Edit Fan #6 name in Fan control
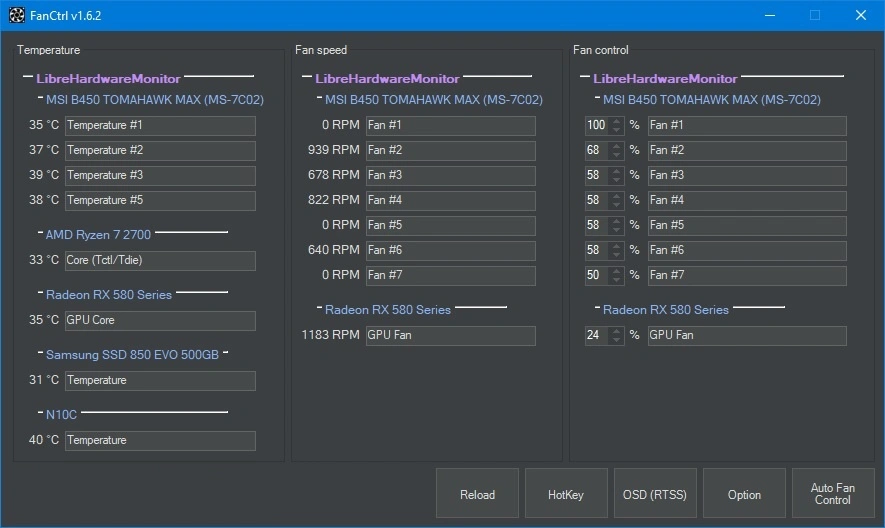The height and width of the screenshot is (528, 885). (747, 250)
